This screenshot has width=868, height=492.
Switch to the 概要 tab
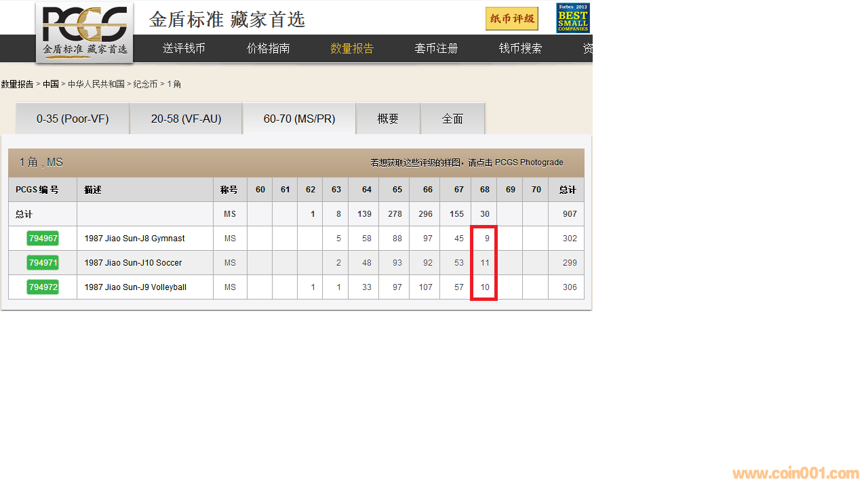click(x=388, y=119)
